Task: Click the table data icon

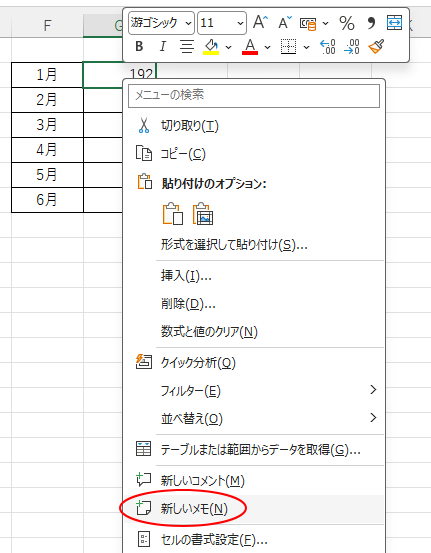Action: pyautogui.click(x=144, y=449)
